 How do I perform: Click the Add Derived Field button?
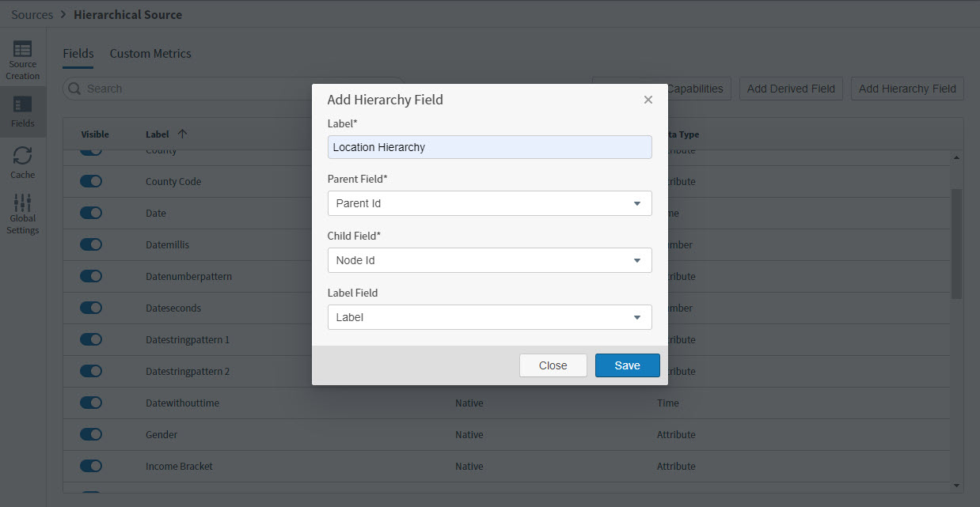point(790,89)
